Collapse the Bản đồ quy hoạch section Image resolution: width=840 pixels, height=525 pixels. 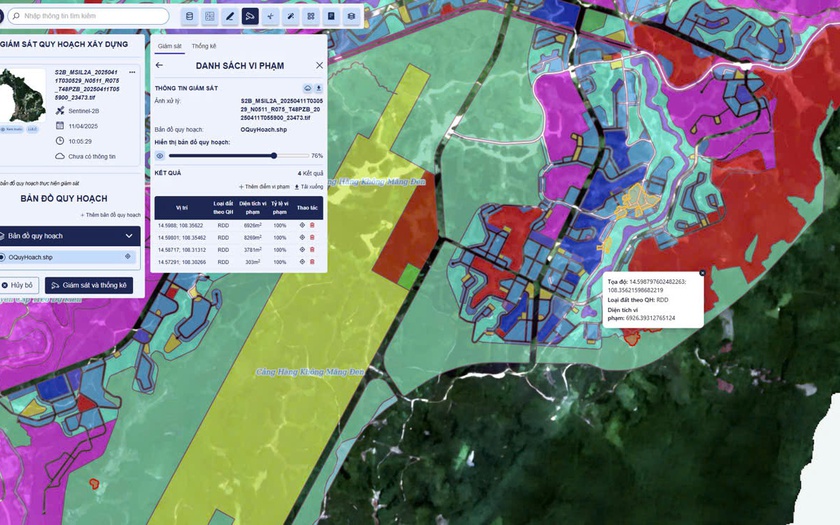tap(129, 236)
